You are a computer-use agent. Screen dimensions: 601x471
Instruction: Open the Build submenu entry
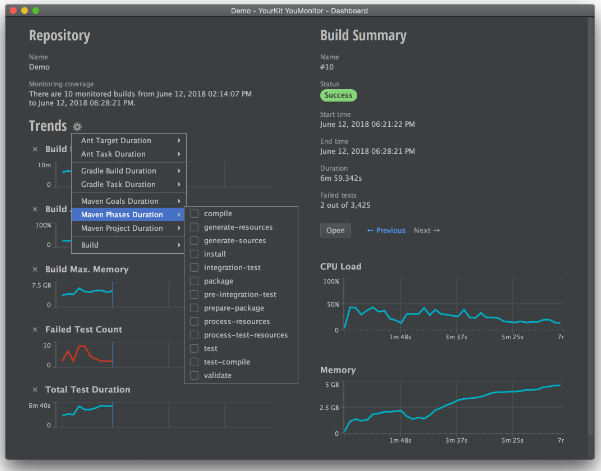click(x=129, y=244)
